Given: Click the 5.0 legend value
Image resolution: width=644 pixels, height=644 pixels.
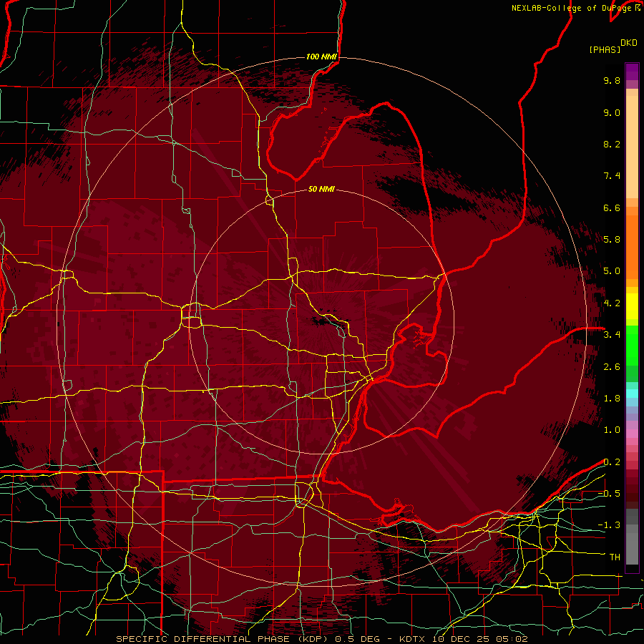Looking at the screenshot, I should (x=612, y=271).
